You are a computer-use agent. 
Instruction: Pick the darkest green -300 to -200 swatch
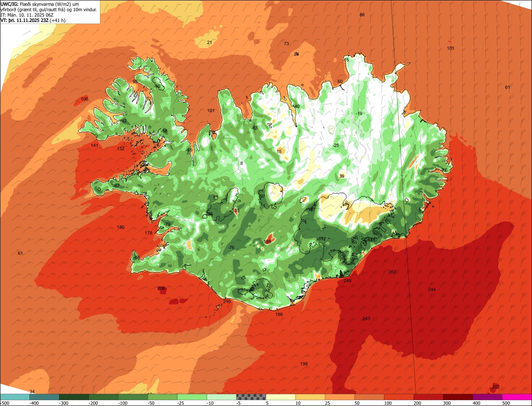74,397
